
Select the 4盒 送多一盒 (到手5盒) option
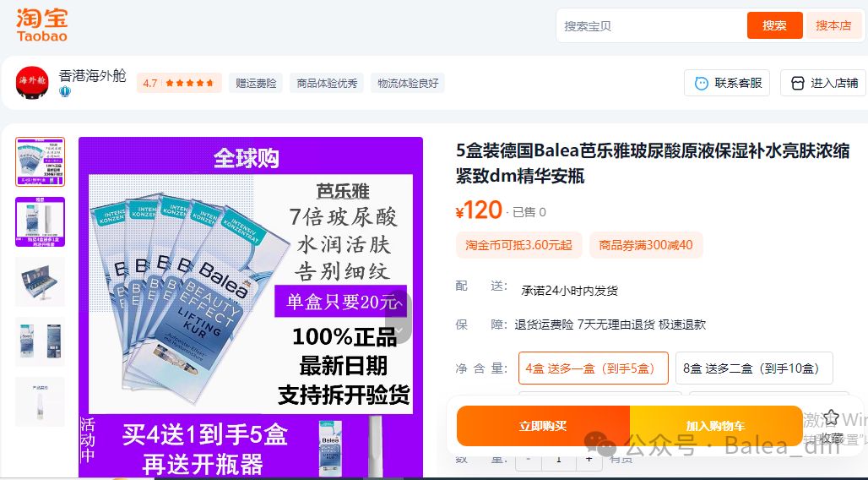[x=594, y=368]
